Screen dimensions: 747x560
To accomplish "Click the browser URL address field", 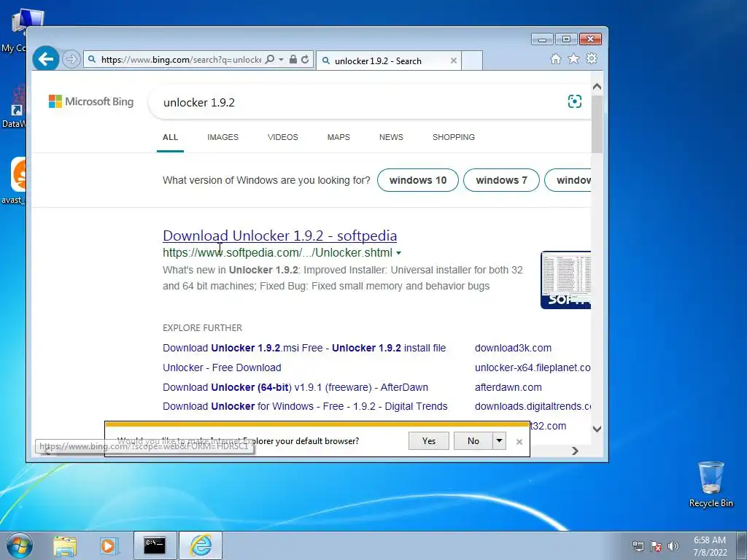I will click(x=180, y=60).
